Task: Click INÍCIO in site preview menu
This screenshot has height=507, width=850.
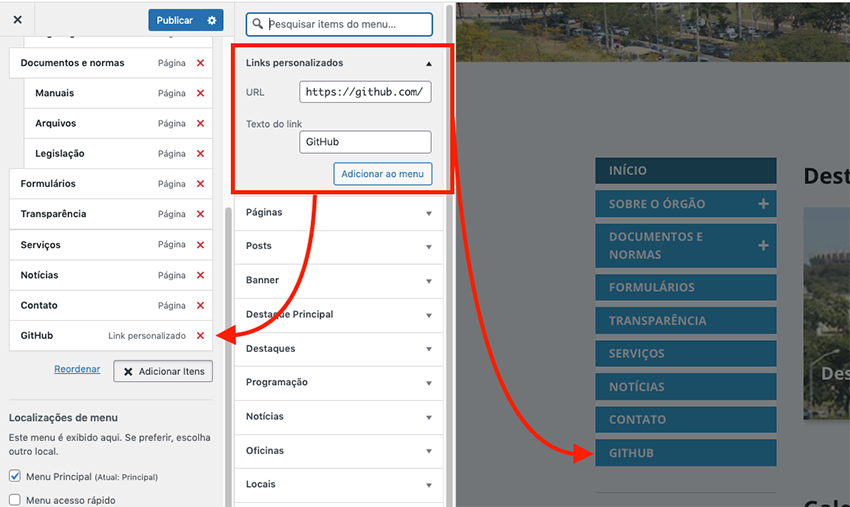Action: coord(686,171)
